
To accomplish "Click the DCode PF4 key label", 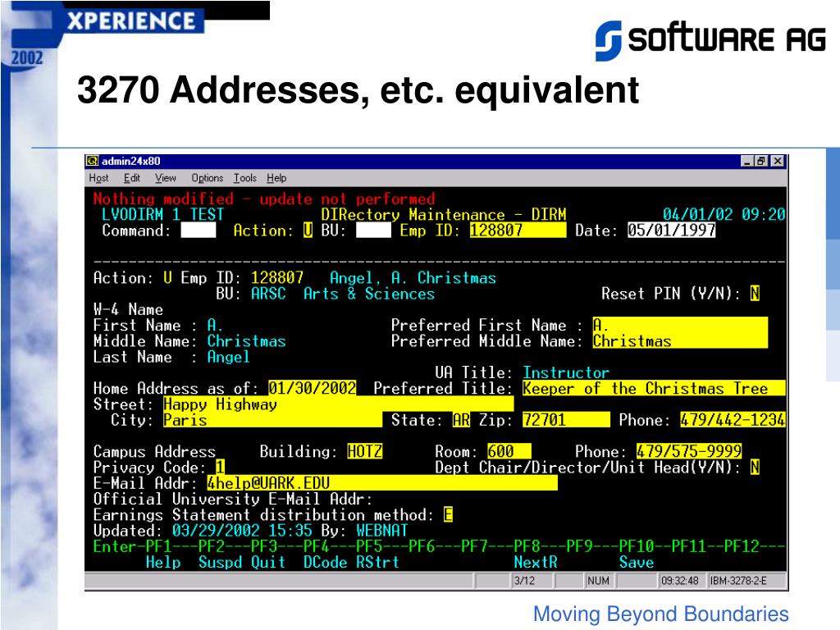I will (325, 562).
